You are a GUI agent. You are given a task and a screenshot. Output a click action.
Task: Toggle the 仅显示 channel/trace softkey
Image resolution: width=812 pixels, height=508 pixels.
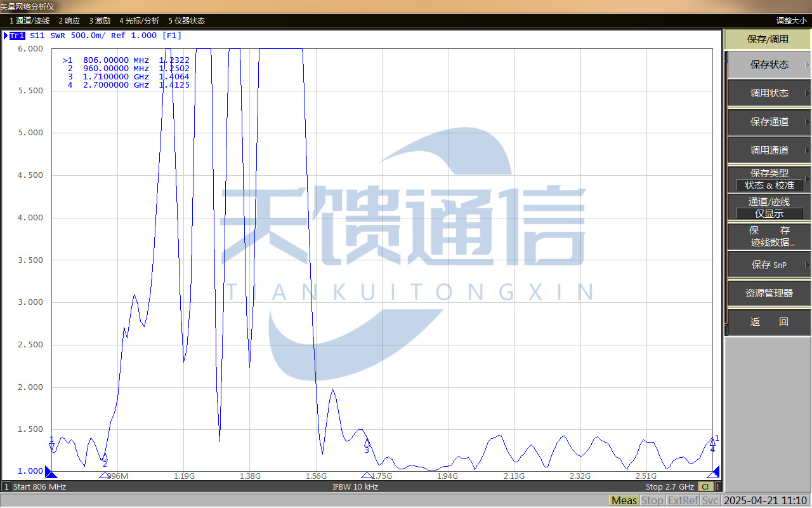[x=769, y=208]
